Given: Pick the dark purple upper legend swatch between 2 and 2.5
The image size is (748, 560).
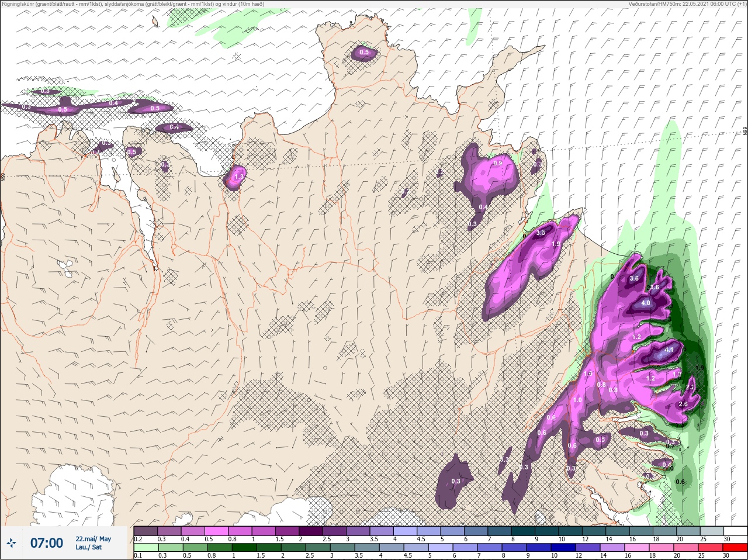Looking at the screenshot, I should pos(311,531).
